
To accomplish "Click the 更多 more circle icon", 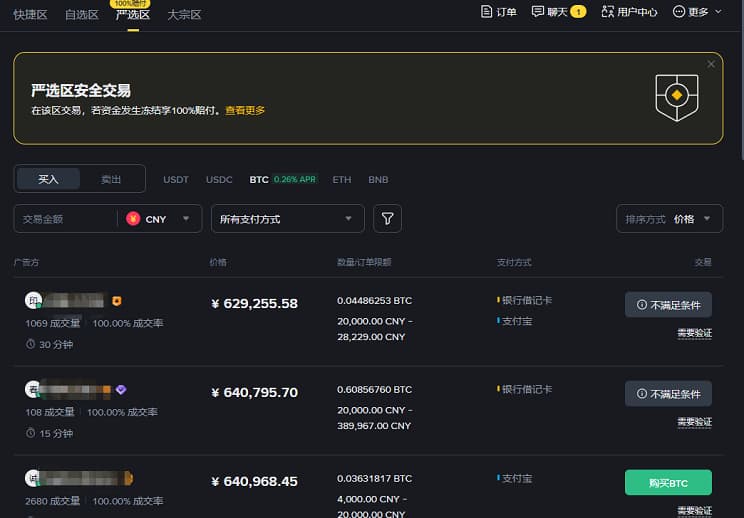I will point(679,11).
